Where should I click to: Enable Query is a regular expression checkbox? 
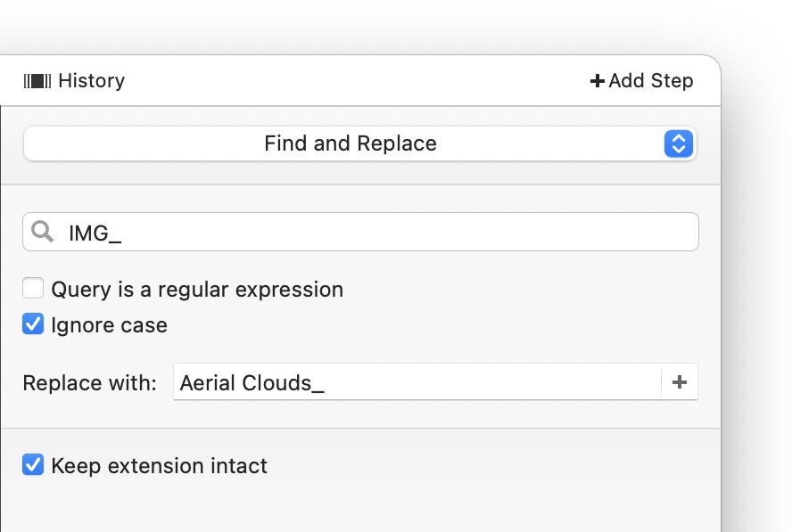[33, 289]
